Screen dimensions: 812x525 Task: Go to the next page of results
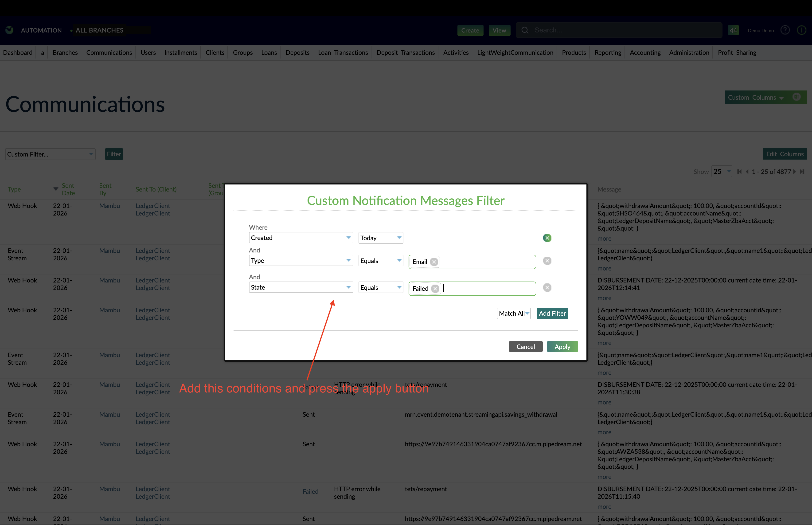795,172
